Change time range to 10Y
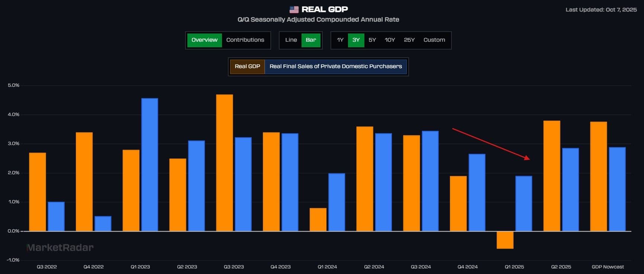This screenshot has height=274, width=644. pos(390,40)
